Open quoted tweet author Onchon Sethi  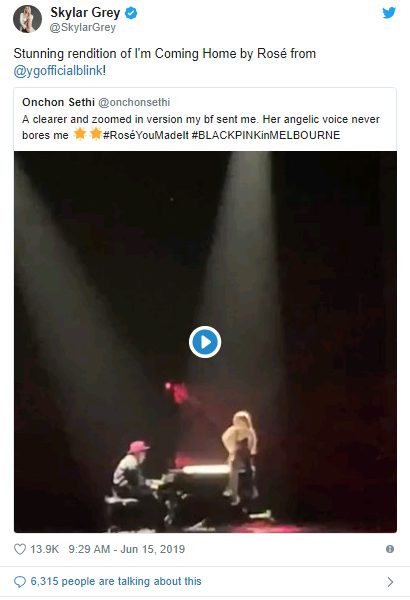(x=58, y=102)
